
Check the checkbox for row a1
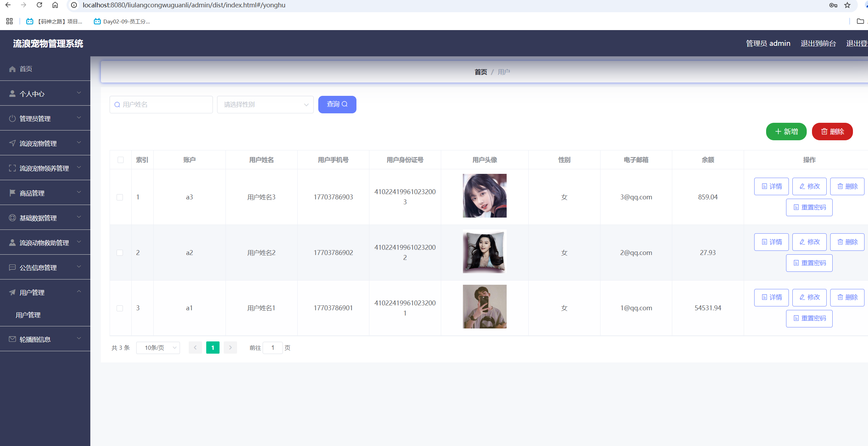[x=120, y=308]
